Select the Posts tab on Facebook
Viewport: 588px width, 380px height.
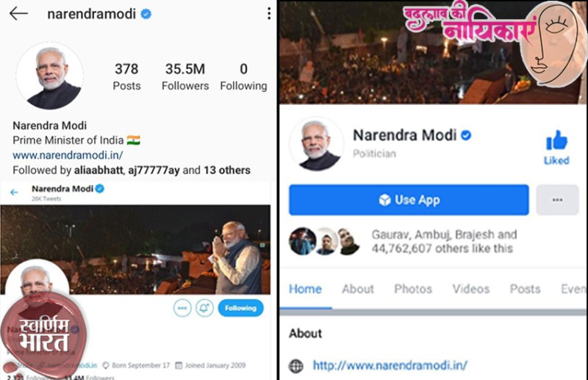525,289
